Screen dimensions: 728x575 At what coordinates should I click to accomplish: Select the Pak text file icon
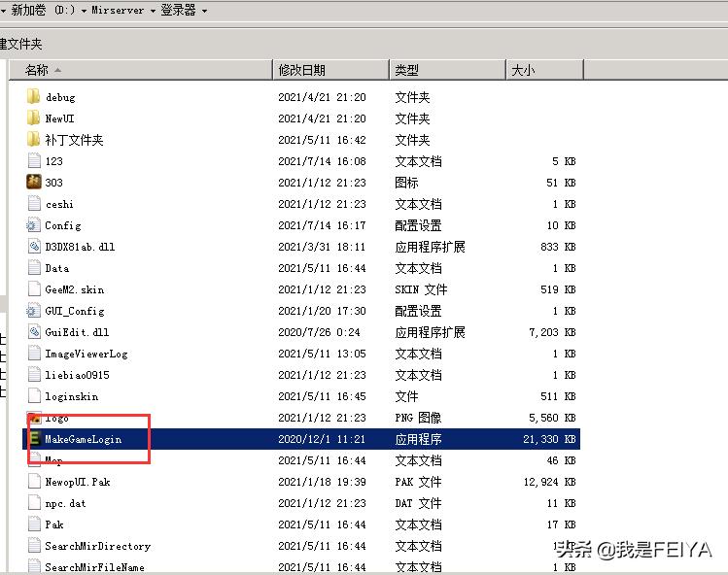[34, 524]
